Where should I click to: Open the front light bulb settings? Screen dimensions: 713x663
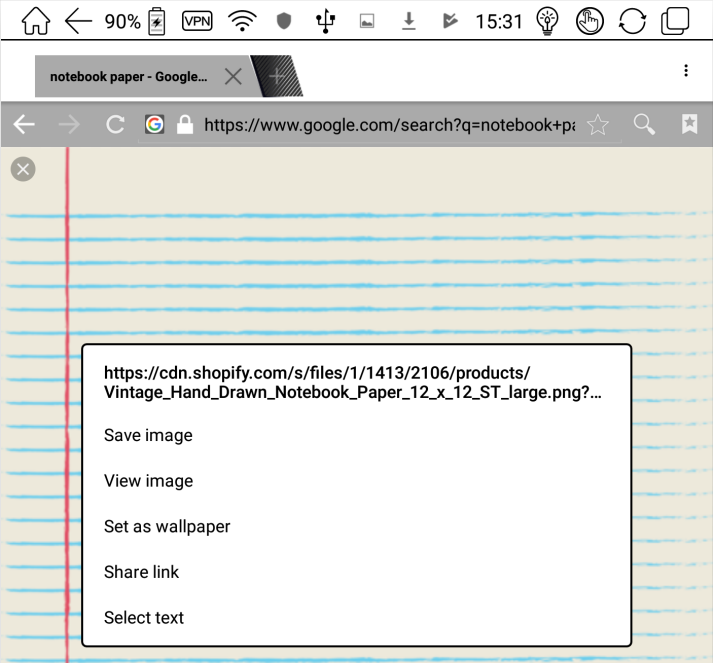click(547, 21)
